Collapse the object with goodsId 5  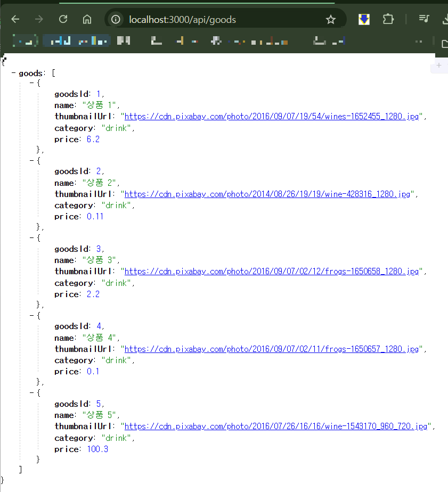(x=32, y=393)
